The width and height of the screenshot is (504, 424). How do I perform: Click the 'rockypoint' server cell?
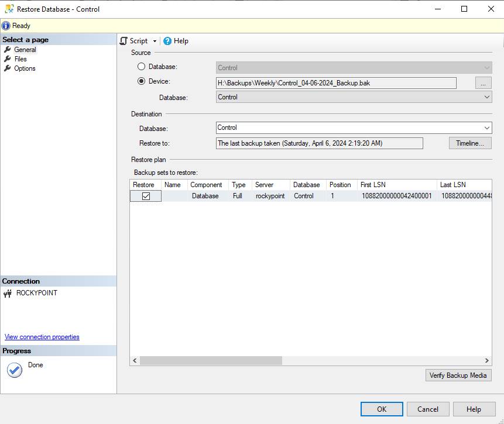pyautogui.click(x=270, y=196)
